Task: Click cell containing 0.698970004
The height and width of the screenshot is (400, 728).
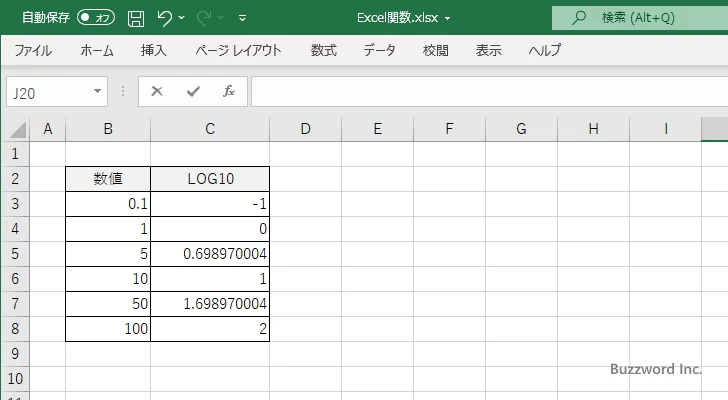Action: click(x=210, y=254)
